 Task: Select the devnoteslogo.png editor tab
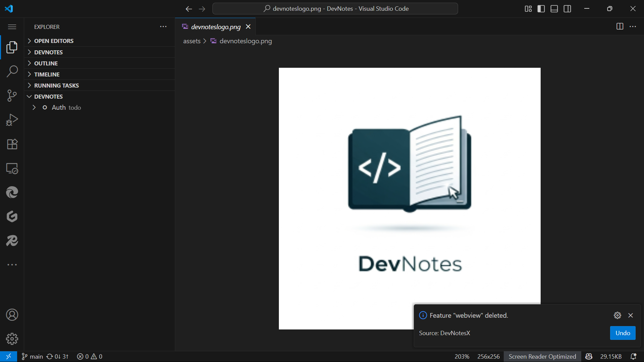click(215, 27)
